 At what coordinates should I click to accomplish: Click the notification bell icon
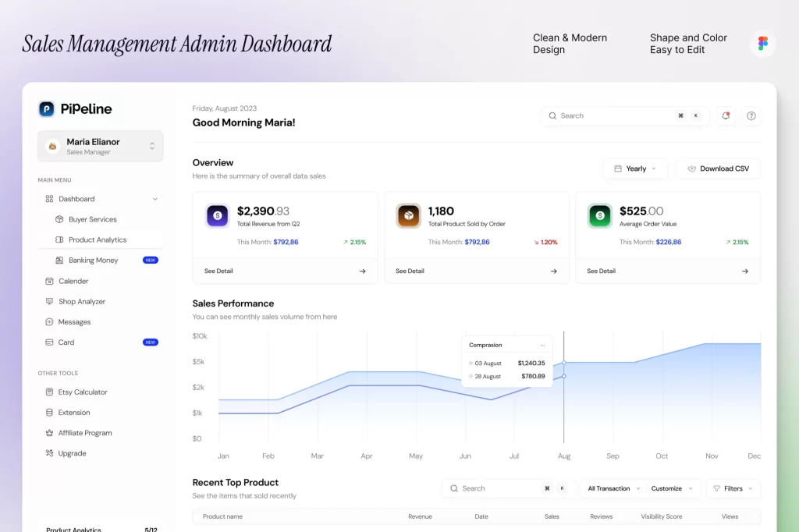(726, 115)
